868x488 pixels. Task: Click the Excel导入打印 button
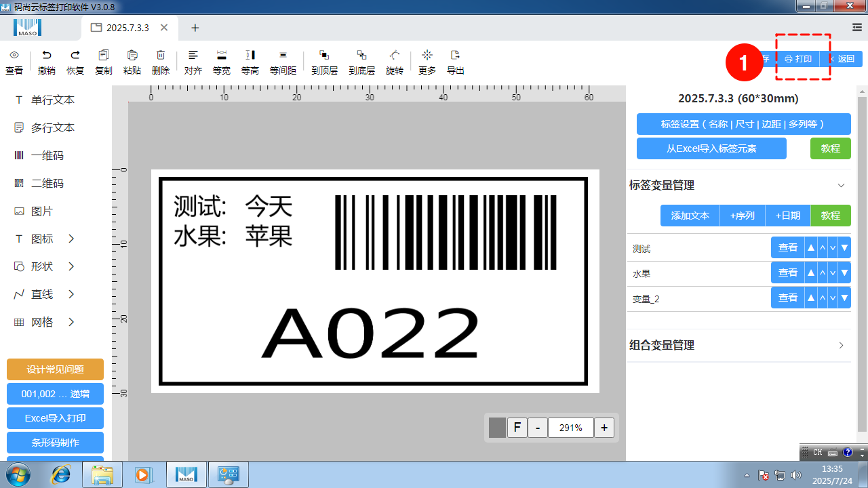tap(55, 418)
